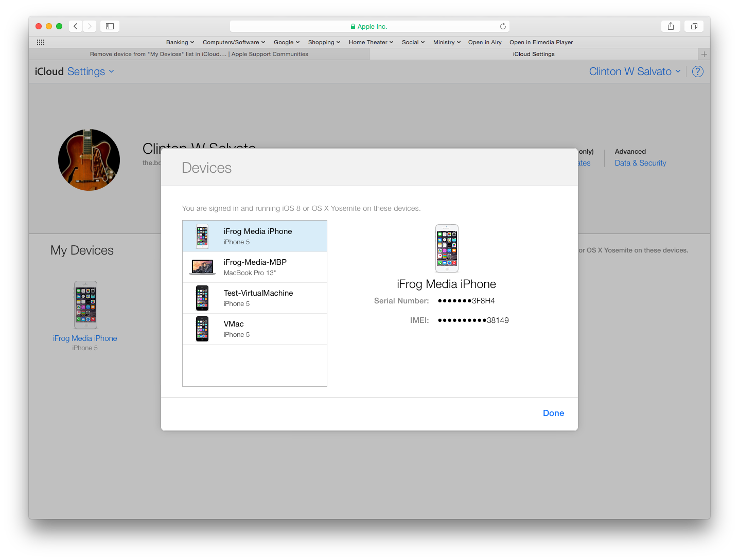The height and width of the screenshot is (560, 739).
Task: Click the green lock icon in address bar
Action: click(353, 26)
